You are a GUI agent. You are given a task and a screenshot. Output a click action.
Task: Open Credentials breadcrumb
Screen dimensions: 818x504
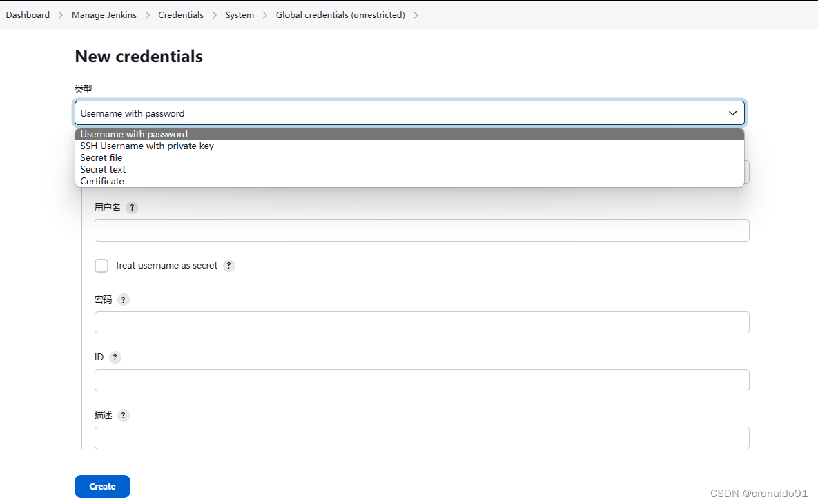pyautogui.click(x=180, y=15)
